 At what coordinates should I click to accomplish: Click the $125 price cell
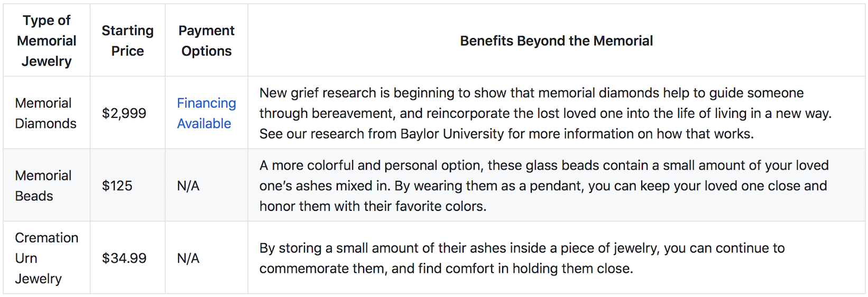(117, 185)
